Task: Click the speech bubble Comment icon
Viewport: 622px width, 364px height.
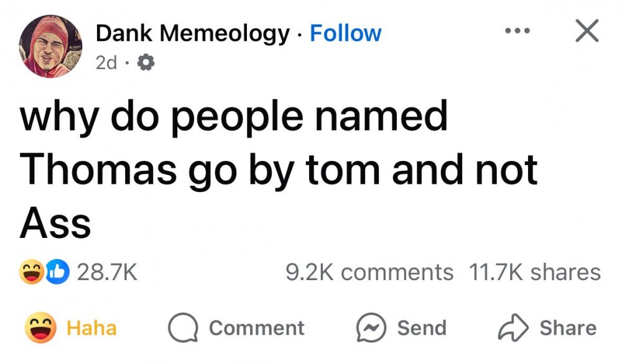Action: (x=183, y=328)
